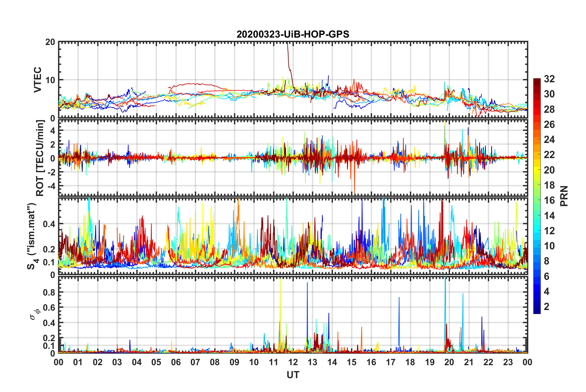Click the 10 label on the PRN colorbar
The height and width of the screenshot is (392, 586).
[549, 246]
